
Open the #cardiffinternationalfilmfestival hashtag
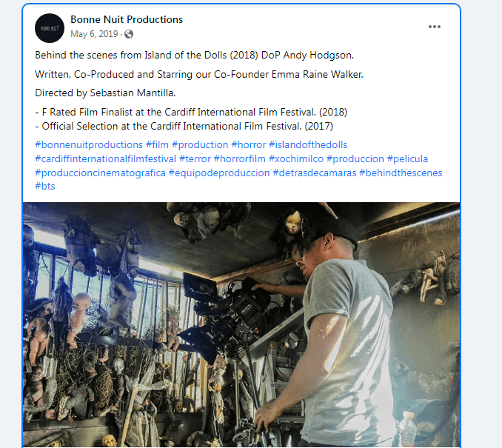106,158
